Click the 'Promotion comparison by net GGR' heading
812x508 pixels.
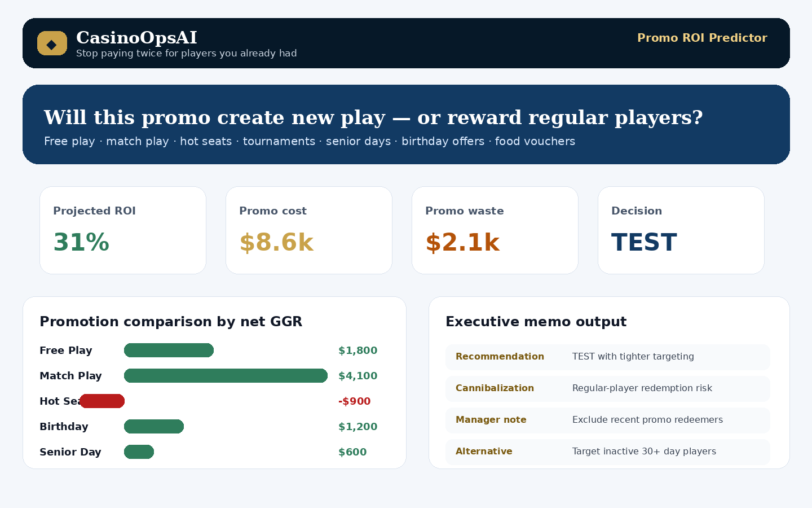point(171,322)
